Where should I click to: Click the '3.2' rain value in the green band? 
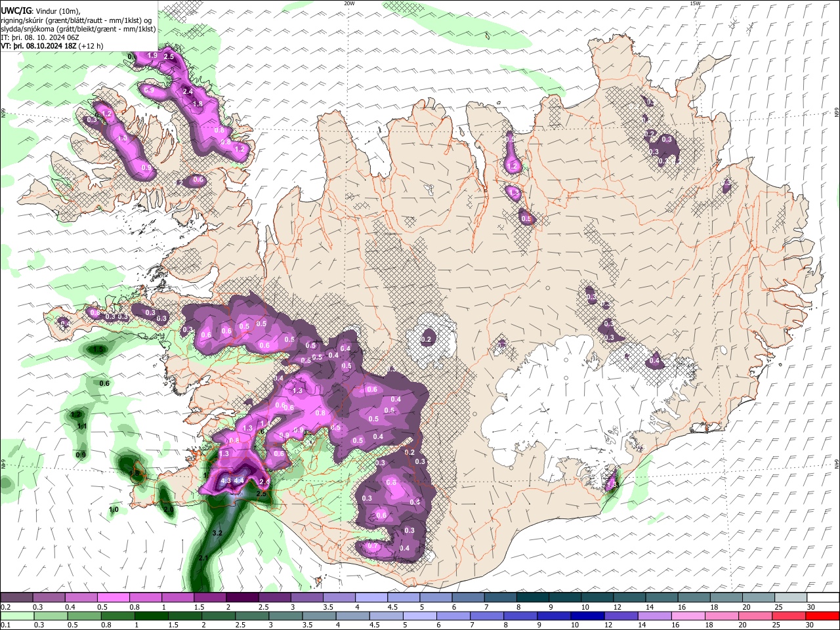click(x=218, y=533)
